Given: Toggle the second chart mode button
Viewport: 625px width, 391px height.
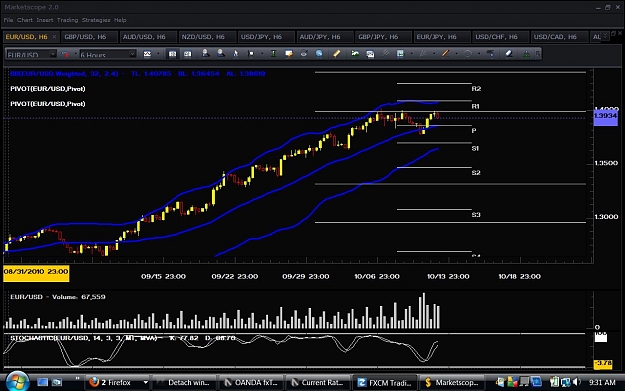Looking at the screenshot, I should [x=187, y=54].
